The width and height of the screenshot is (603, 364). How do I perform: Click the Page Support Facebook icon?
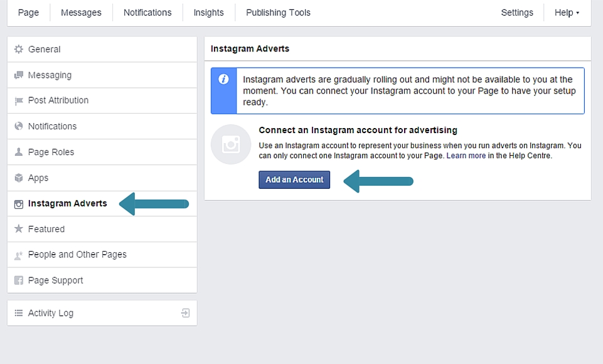[x=18, y=281]
